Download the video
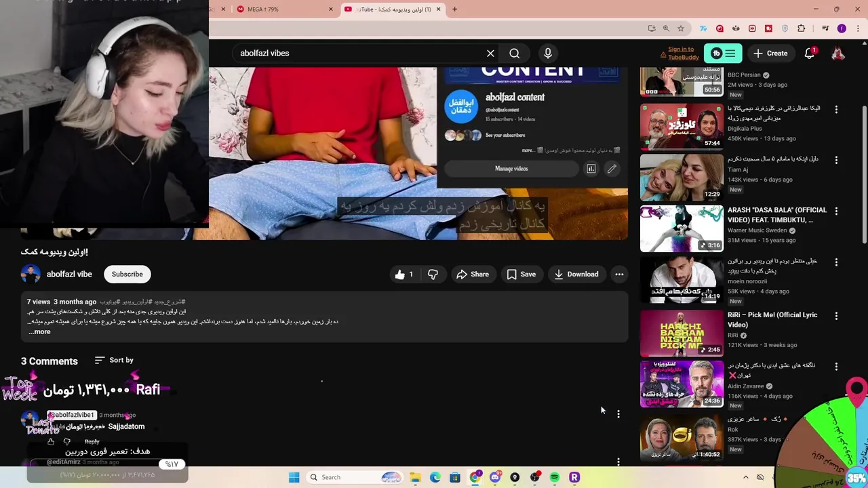 pos(576,274)
